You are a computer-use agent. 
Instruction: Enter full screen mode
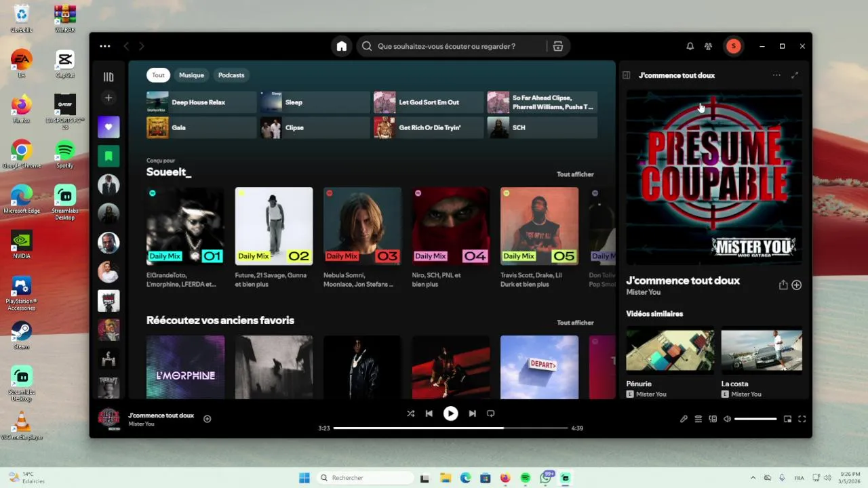pos(802,419)
